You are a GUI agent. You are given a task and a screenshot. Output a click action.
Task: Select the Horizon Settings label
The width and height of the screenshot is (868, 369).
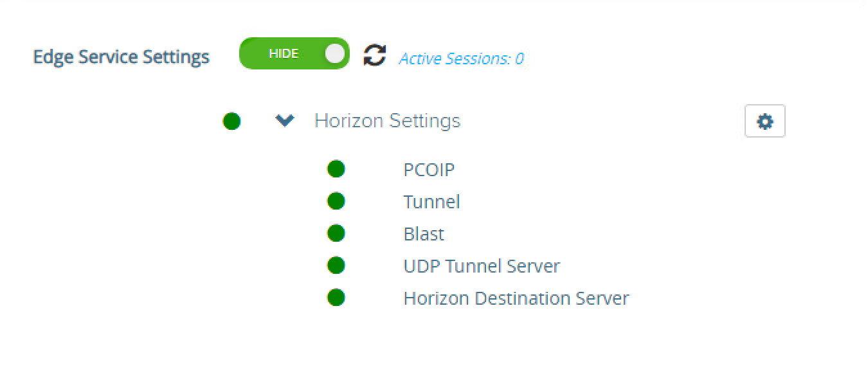pos(387,121)
